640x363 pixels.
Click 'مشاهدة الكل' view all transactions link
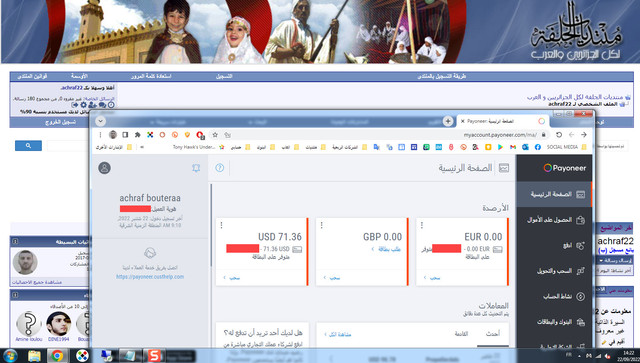(338, 334)
